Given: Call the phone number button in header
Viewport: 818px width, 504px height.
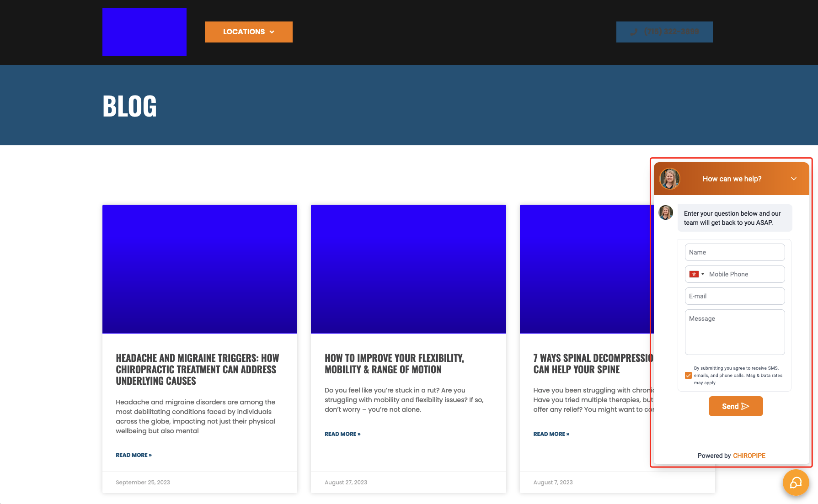Looking at the screenshot, I should [664, 32].
